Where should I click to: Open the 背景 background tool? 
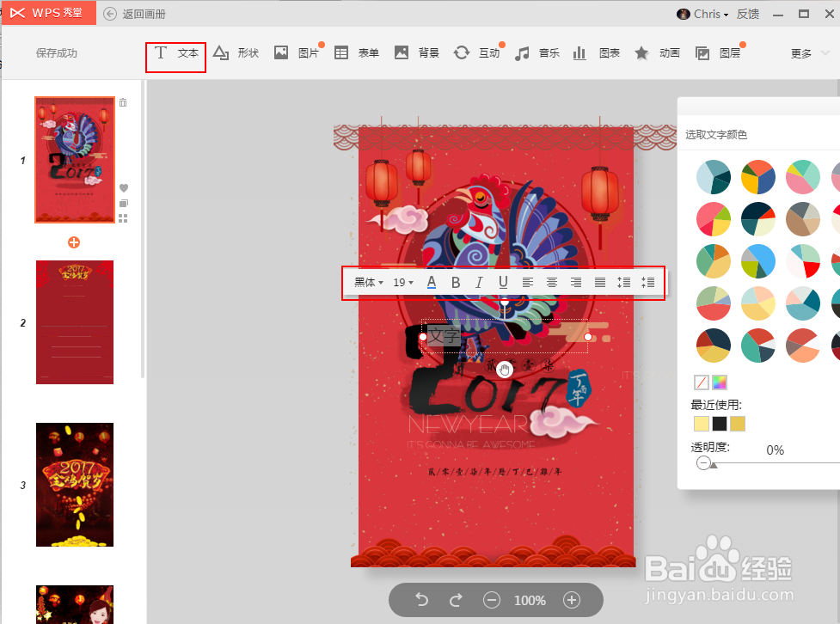coord(416,53)
